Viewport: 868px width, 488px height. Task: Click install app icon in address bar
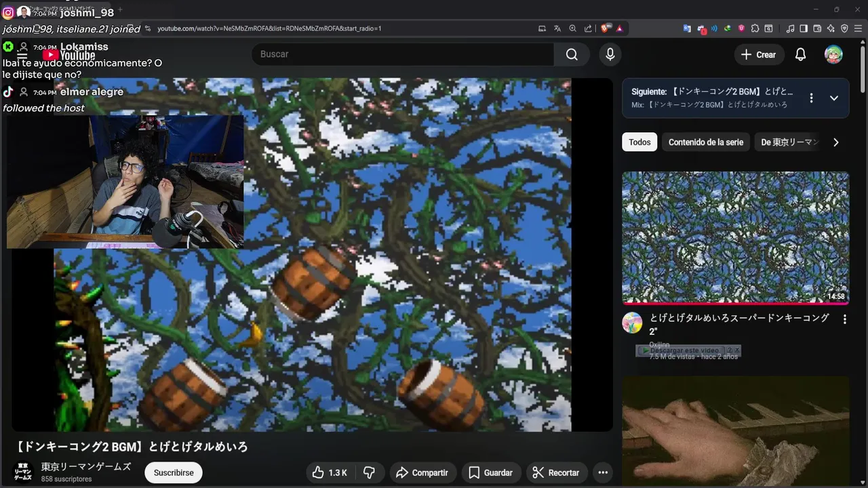tap(542, 28)
